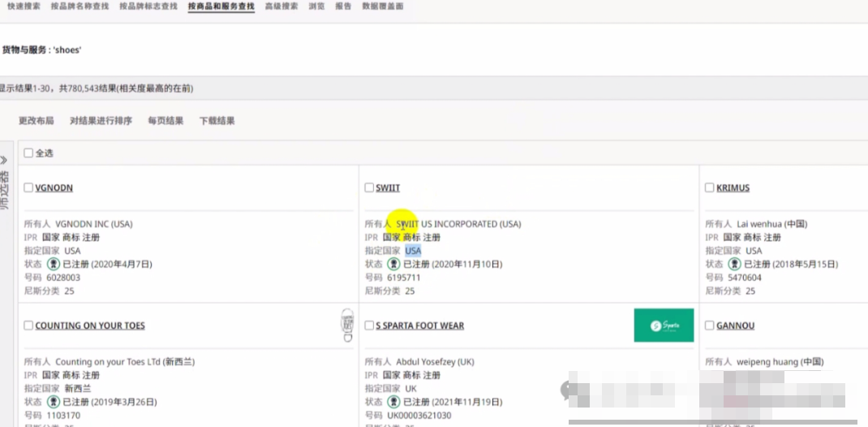868x427 pixels.
Task: Open the 报告 tab
Action: click(x=343, y=6)
